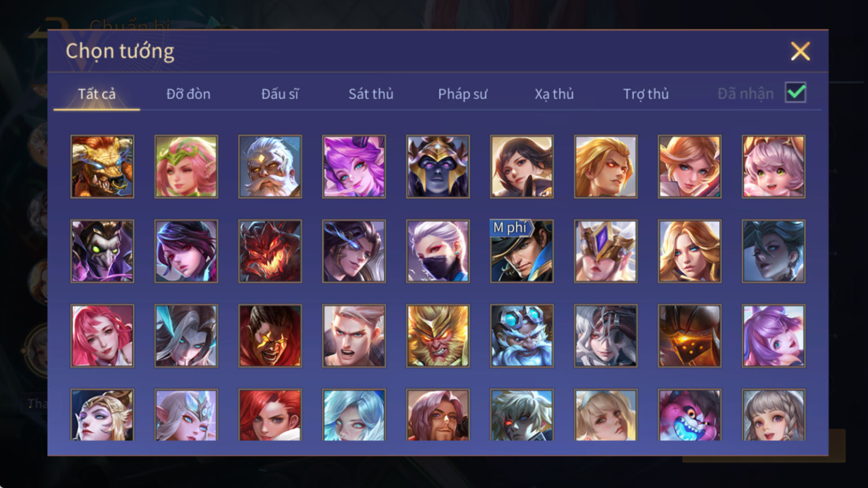Open the Xạ thủ tab
The image size is (868, 488).
pos(554,94)
